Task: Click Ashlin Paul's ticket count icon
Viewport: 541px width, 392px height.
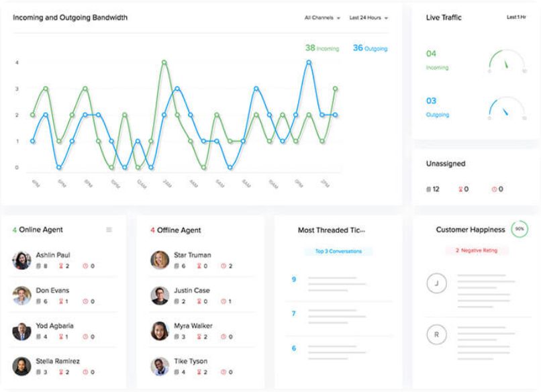Action: pyautogui.click(x=39, y=266)
